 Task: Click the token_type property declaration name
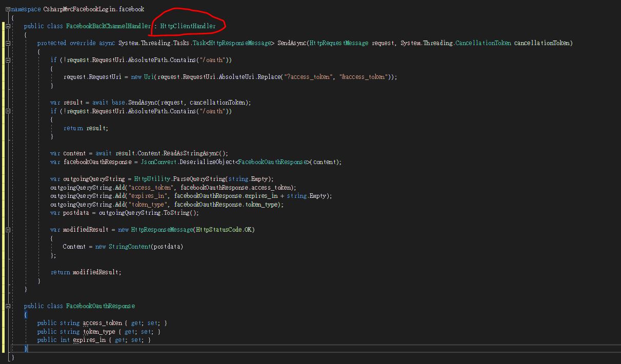pyautogui.click(x=99, y=332)
